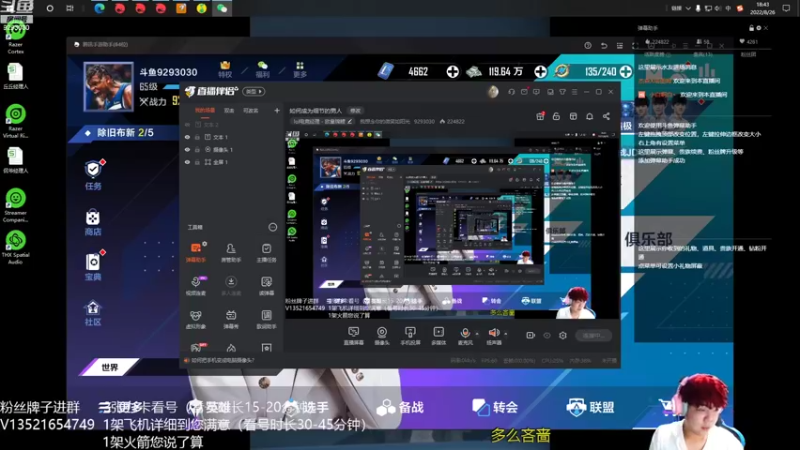Image resolution: width=800 pixels, height=450 pixels.
Task: Open the 视频连麦 tool
Action: click(x=195, y=286)
